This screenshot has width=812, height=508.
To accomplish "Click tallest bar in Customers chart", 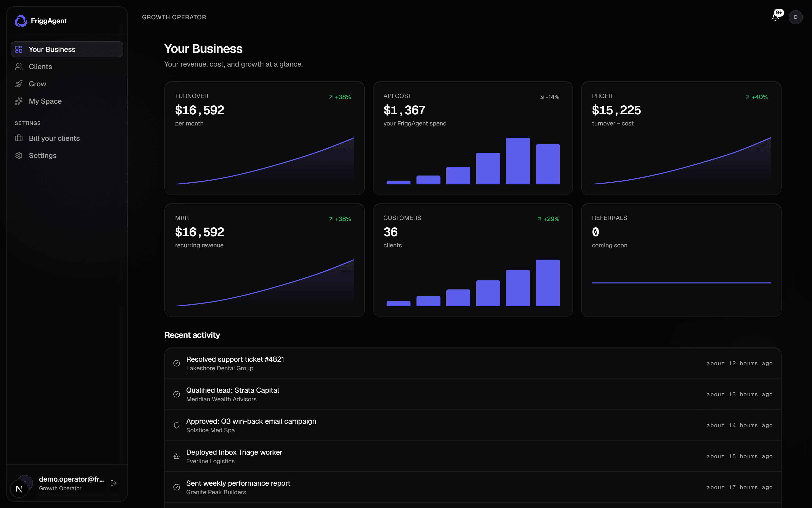I will click(548, 283).
